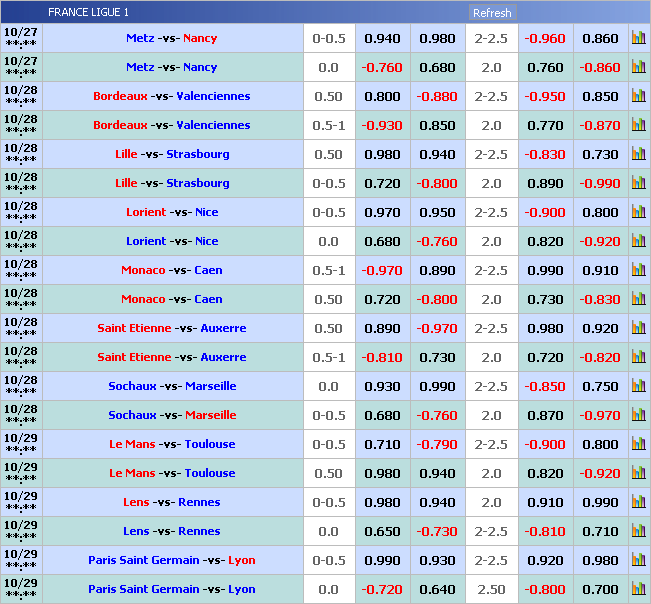Screen dimensions: 651x604
Task: Select the -0.880 odds for Bordeaux vs Valenciennes
Action: tap(437, 97)
